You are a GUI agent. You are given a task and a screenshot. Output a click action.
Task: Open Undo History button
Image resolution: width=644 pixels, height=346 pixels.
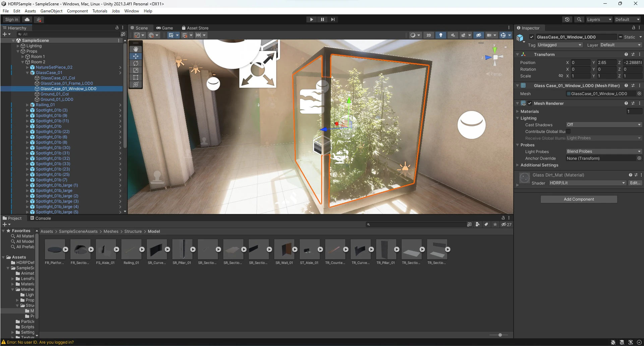pos(567,19)
